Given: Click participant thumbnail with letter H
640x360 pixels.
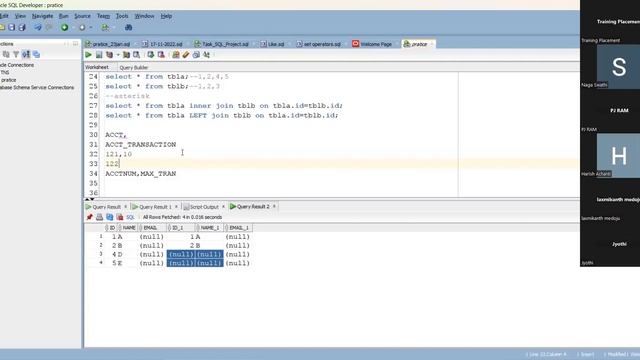Looking at the screenshot, I should coord(618,156).
